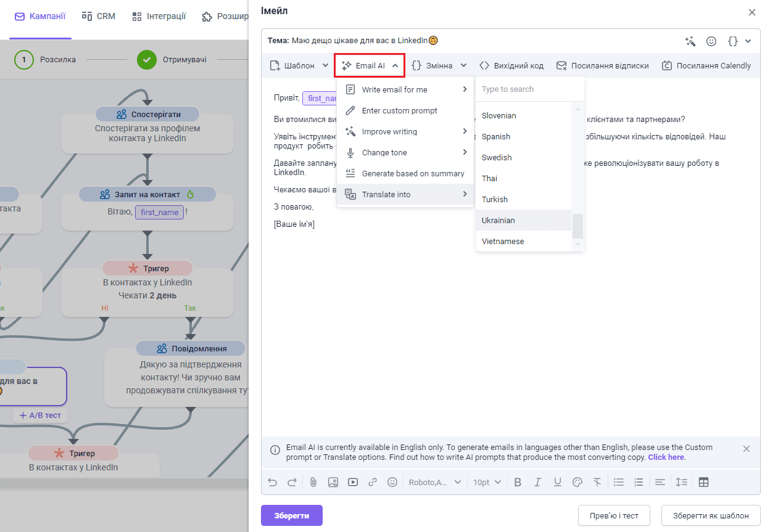Click the insert link icon
The height and width of the screenshot is (532, 778).
373,482
